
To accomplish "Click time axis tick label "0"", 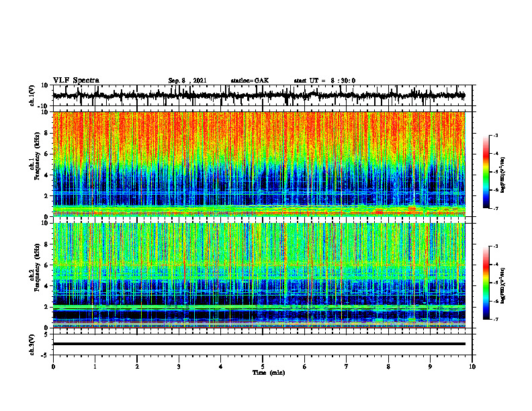I will click(x=53, y=367).
